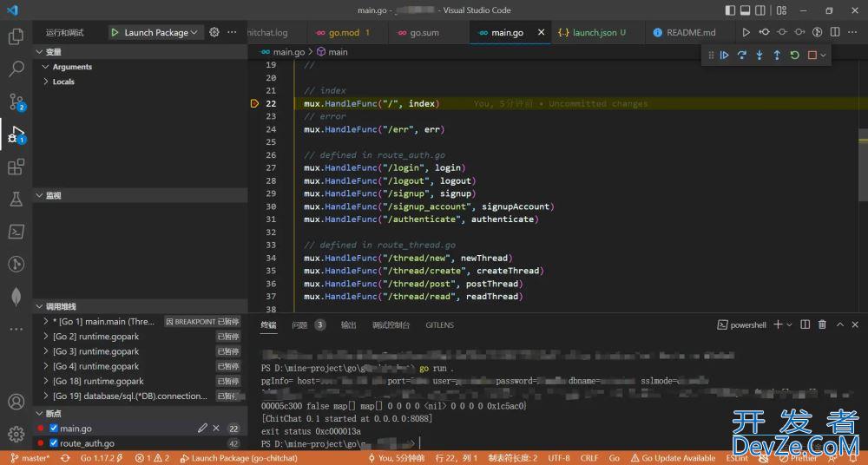Click Go Update Available in status bar
Image resolution: width=868 pixels, height=465 pixels.
[672, 458]
